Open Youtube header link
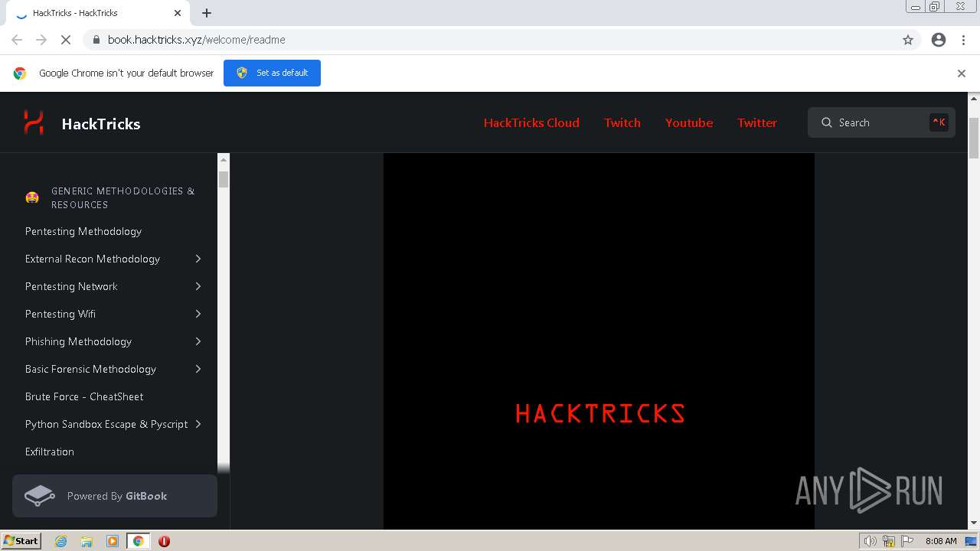This screenshot has width=980, height=551. click(x=689, y=122)
